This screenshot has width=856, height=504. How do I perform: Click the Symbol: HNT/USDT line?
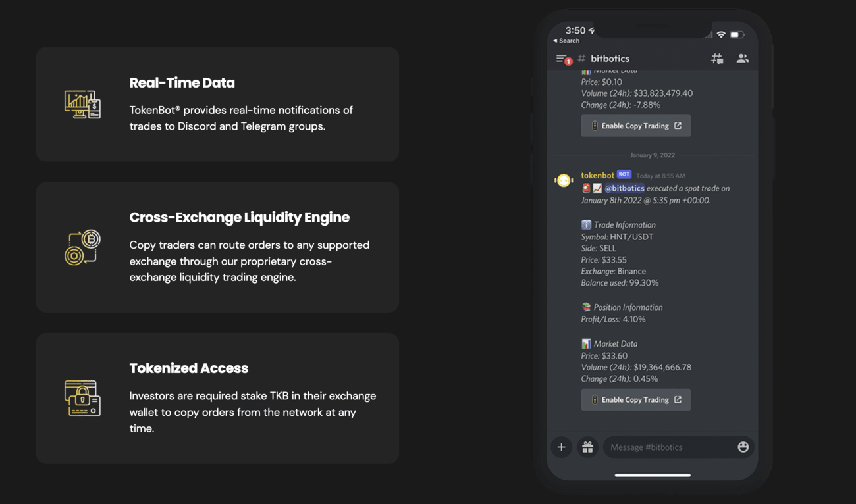(x=617, y=237)
